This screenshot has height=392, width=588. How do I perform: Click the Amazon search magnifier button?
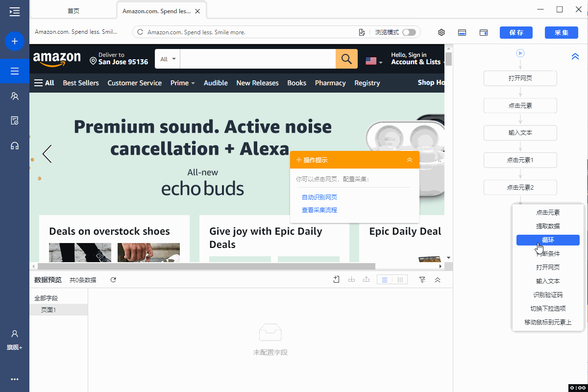tap(346, 59)
